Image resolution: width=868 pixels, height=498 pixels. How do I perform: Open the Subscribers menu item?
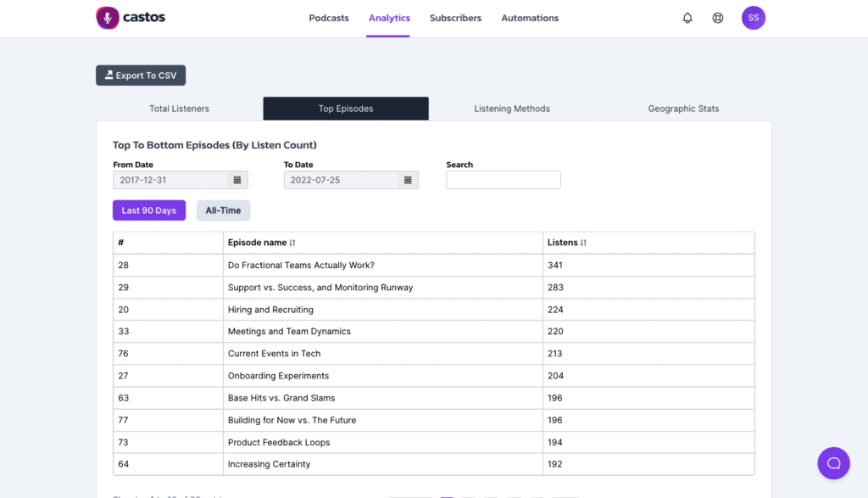coord(455,18)
